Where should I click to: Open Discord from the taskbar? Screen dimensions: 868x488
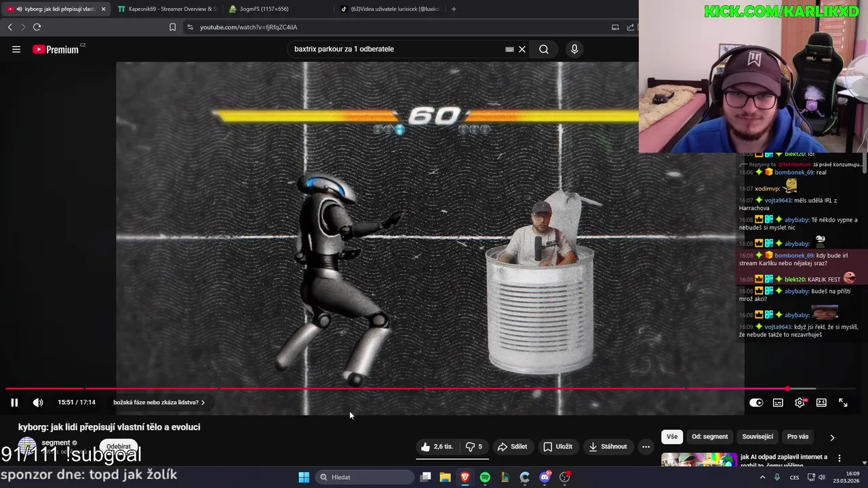point(545,477)
